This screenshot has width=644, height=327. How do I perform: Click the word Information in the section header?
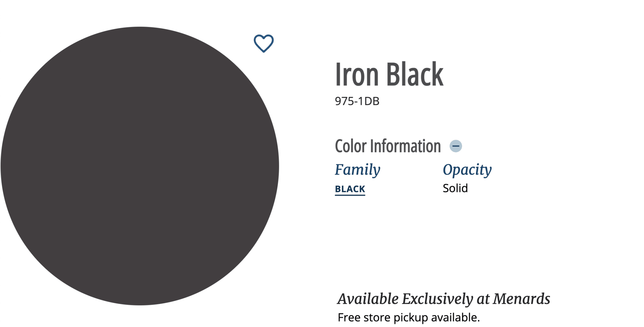[x=405, y=146]
